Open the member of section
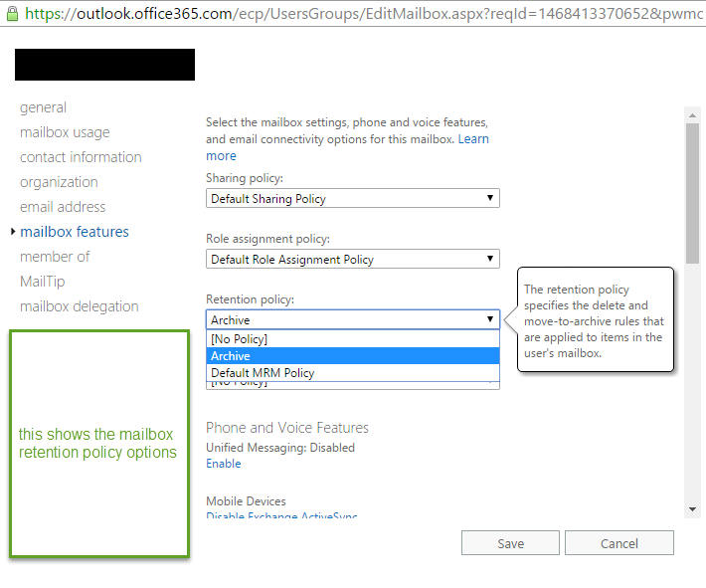 point(55,257)
